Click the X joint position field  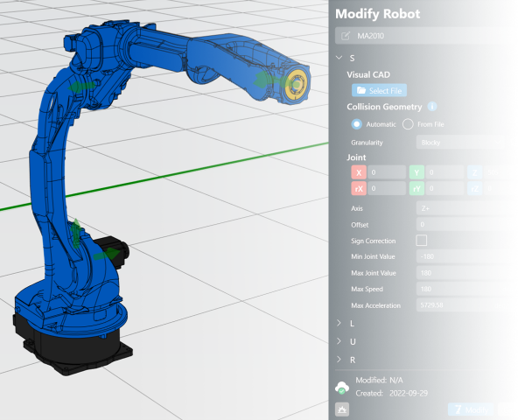click(387, 172)
